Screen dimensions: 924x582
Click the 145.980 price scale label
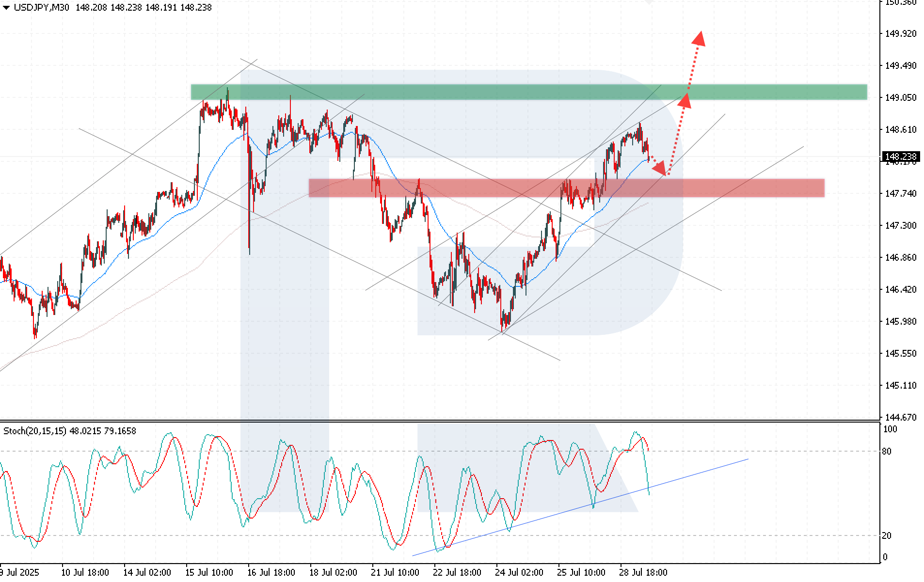tap(901, 321)
